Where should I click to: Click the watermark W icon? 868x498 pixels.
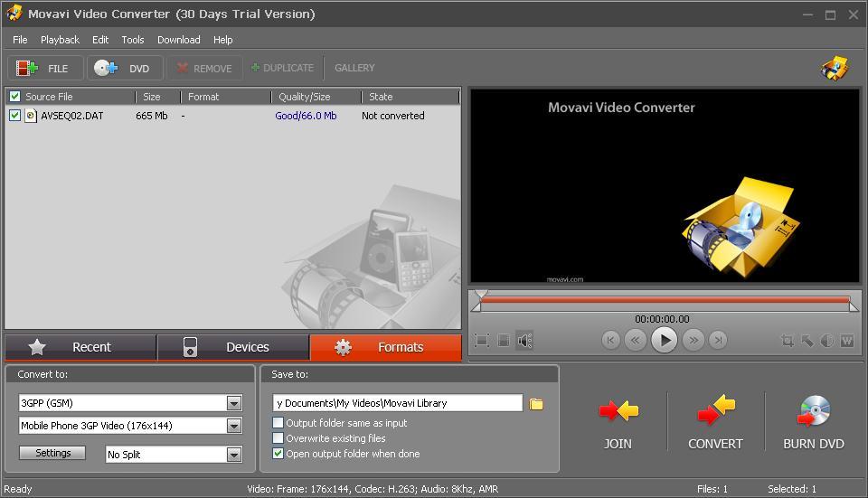pos(847,341)
